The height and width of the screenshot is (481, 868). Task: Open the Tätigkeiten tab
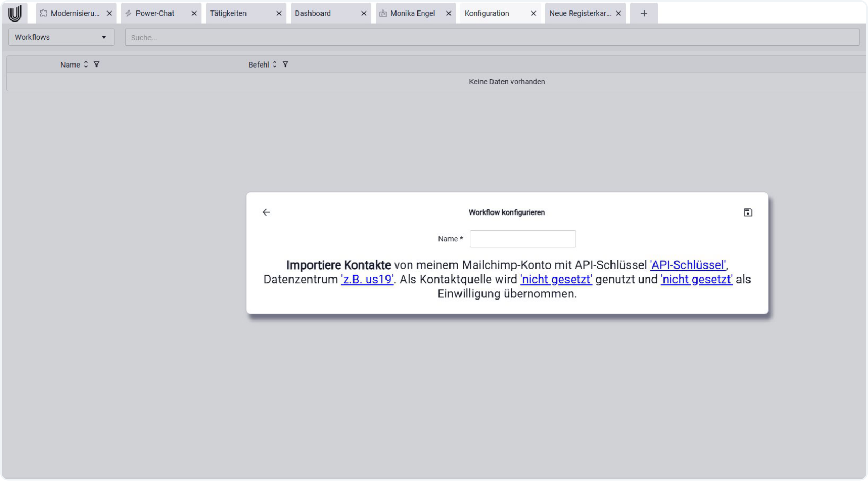click(228, 14)
